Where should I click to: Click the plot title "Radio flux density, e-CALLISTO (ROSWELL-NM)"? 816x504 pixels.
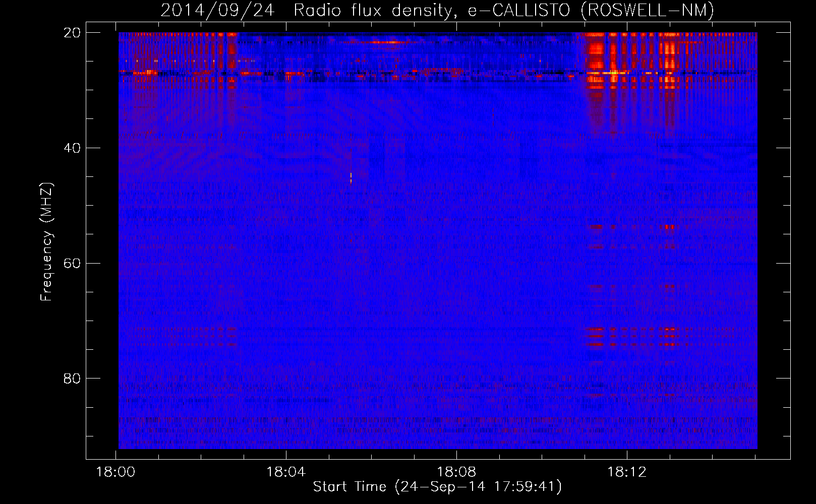tap(504, 11)
